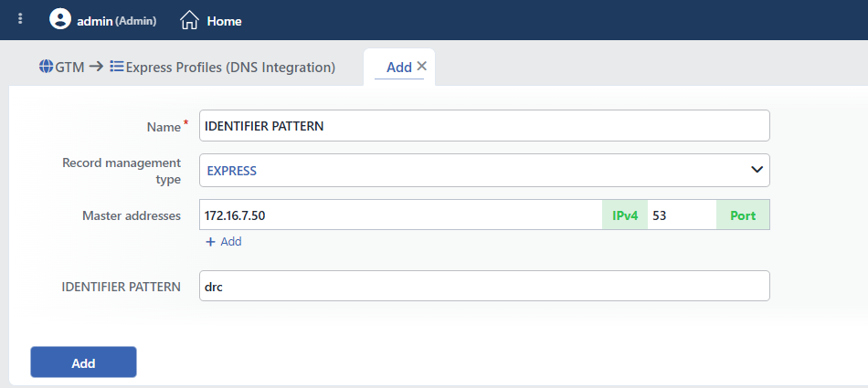Image resolution: width=868 pixels, height=388 pixels.
Task: Open the EXPRESS record type combo box
Action: (484, 171)
